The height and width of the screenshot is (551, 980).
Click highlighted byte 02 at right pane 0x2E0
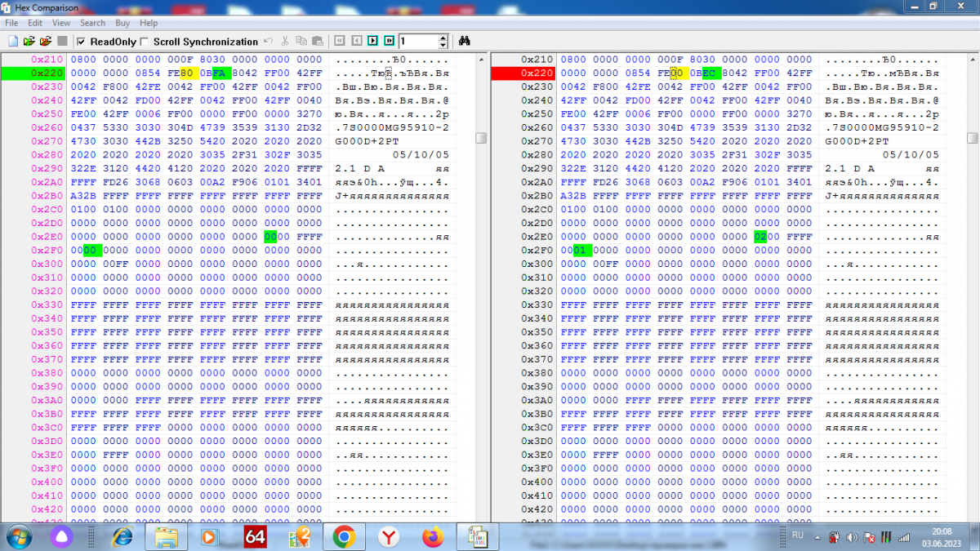[x=760, y=237]
